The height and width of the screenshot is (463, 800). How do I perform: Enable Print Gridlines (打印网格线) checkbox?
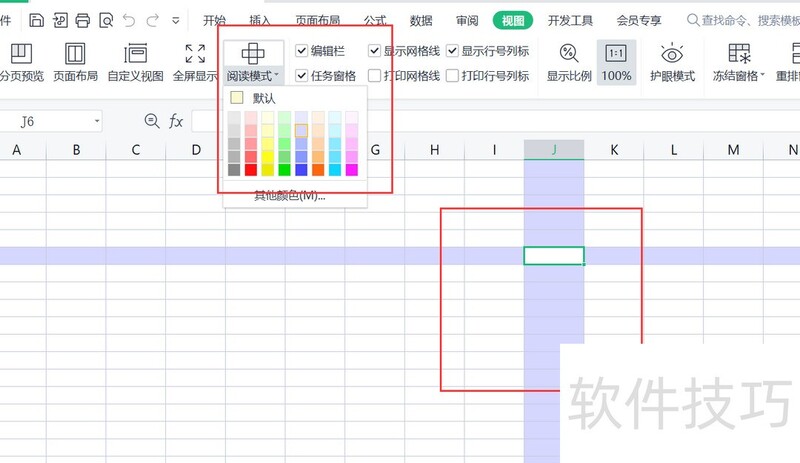374,76
